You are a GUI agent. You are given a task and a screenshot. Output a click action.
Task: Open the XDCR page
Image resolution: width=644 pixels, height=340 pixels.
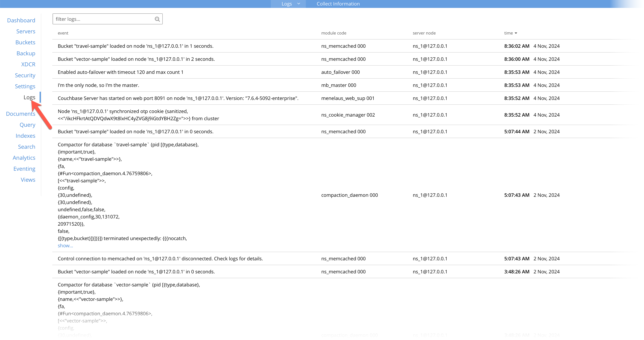pos(28,64)
